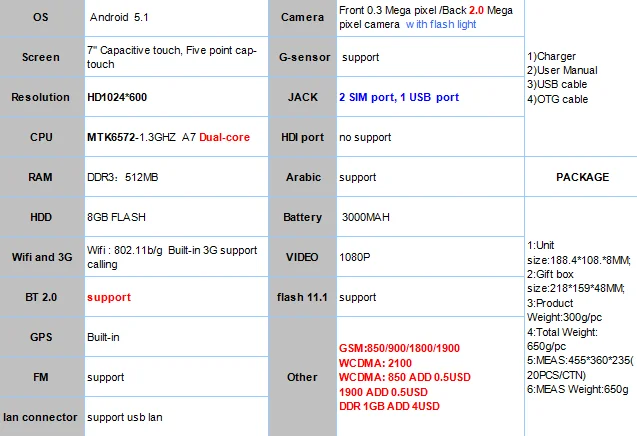
Task: Click the flash 11.1 support value
Action: (x=358, y=298)
